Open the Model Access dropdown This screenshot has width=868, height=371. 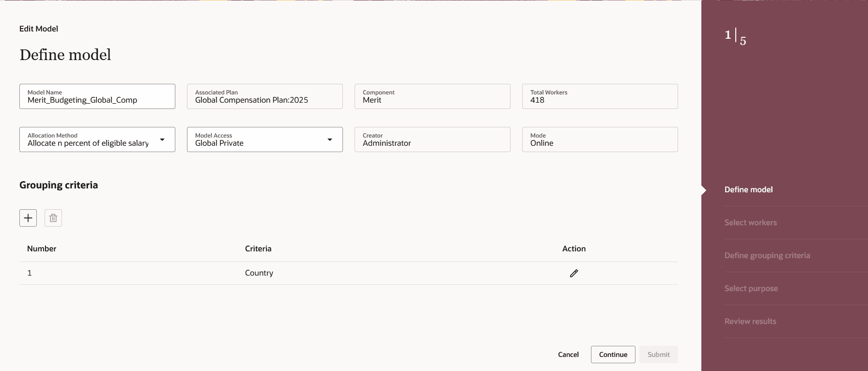[330, 139]
